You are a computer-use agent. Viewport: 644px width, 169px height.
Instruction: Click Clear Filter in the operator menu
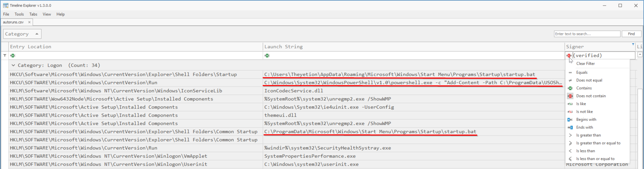585,64
